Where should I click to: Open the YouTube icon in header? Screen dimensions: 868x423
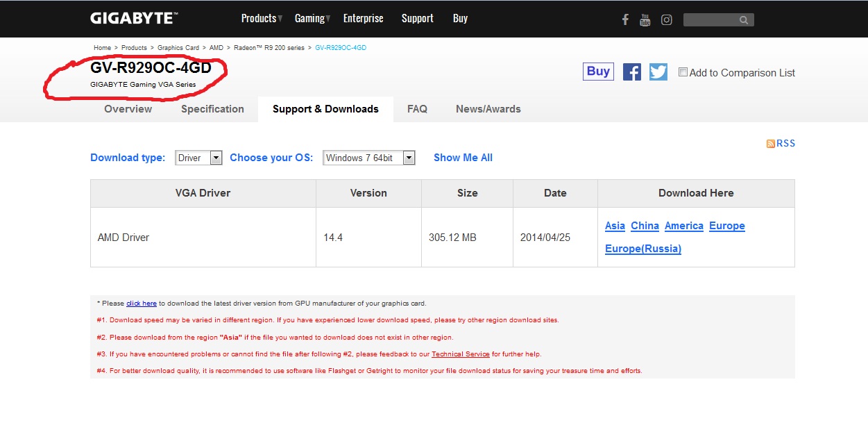pyautogui.click(x=645, y=19)
